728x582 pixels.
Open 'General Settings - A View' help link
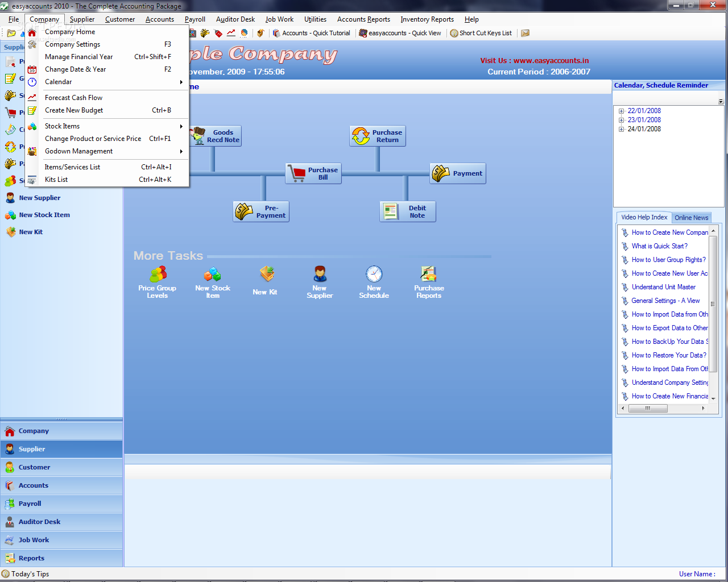tap(666, 301)
